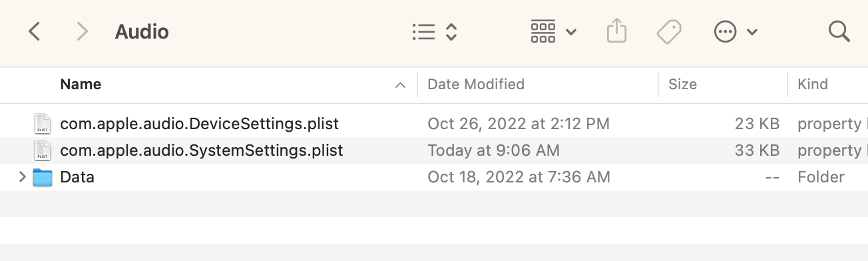Screen dimensions: 868x261
Task: Open the Search magnifying glass
Action: 839,31
